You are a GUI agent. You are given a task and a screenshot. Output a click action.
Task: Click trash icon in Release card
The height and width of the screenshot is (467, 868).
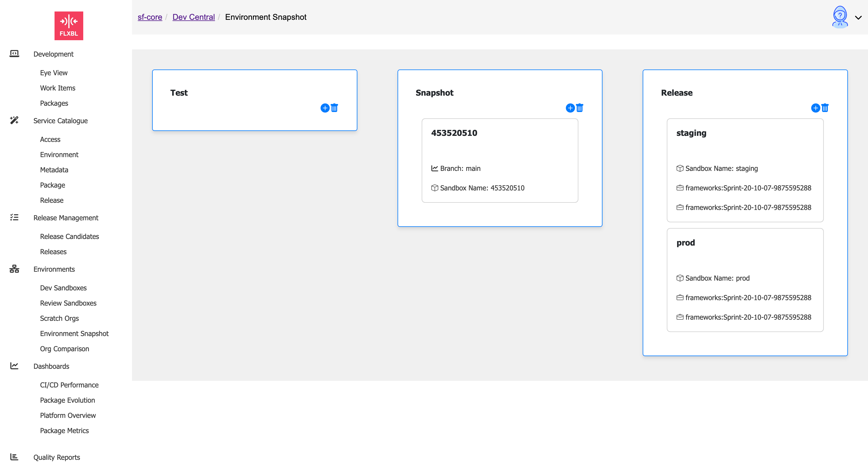click(x=825, y=108)
